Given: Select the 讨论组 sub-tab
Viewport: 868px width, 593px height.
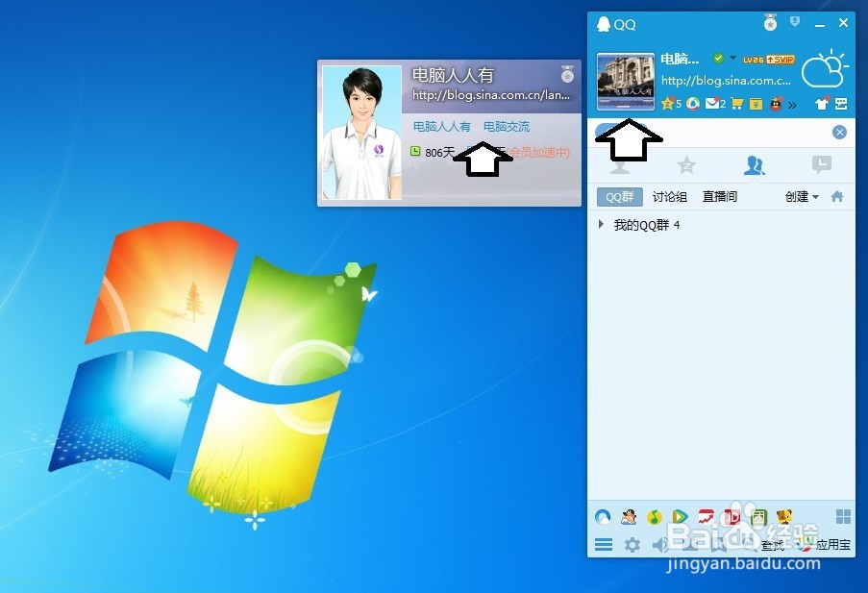Looking at the screenshot, I should pos(670,197).
